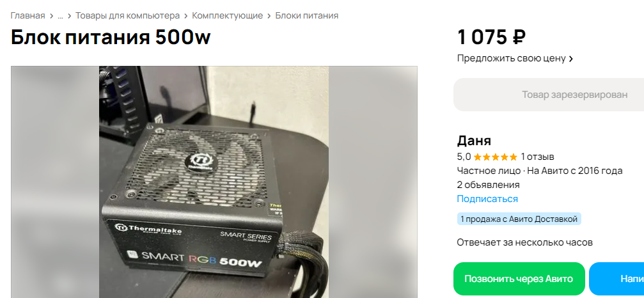Click Предложить свою цену link
644x298 pixels.
point(512,58)
